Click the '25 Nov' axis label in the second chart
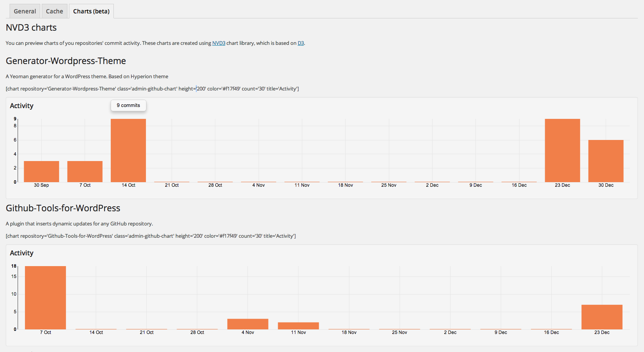 [400, 332]
